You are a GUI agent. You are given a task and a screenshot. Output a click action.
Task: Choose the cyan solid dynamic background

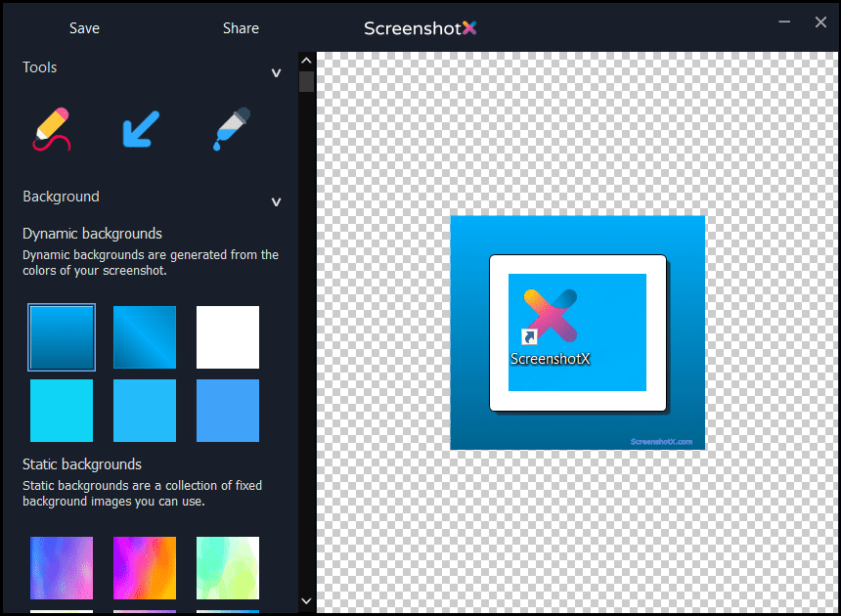click(62, 411)
